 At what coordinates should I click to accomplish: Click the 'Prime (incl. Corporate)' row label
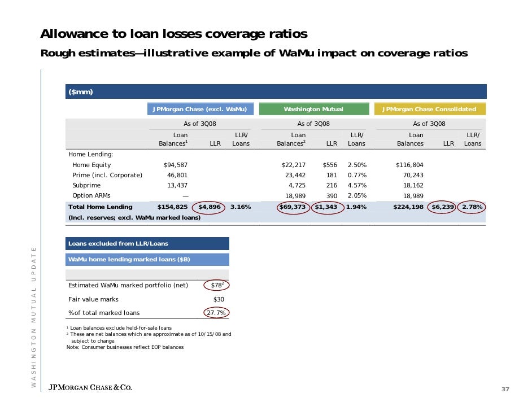point(107,175)
